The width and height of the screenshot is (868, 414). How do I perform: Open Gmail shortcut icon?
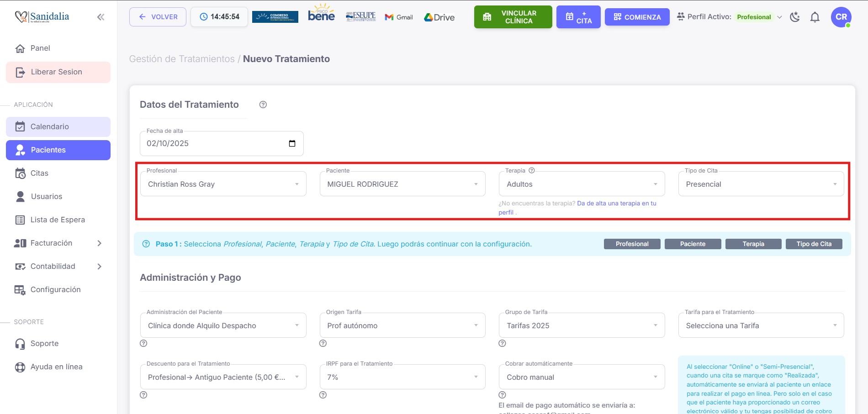coord(399,17)
